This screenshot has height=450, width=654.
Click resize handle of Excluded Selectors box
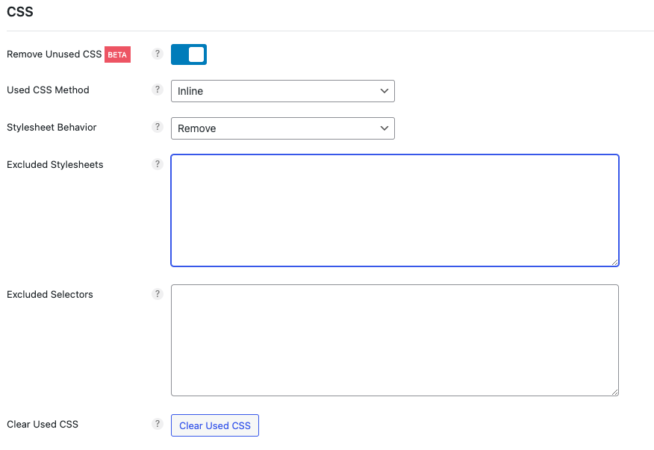(x=613, y=391)
